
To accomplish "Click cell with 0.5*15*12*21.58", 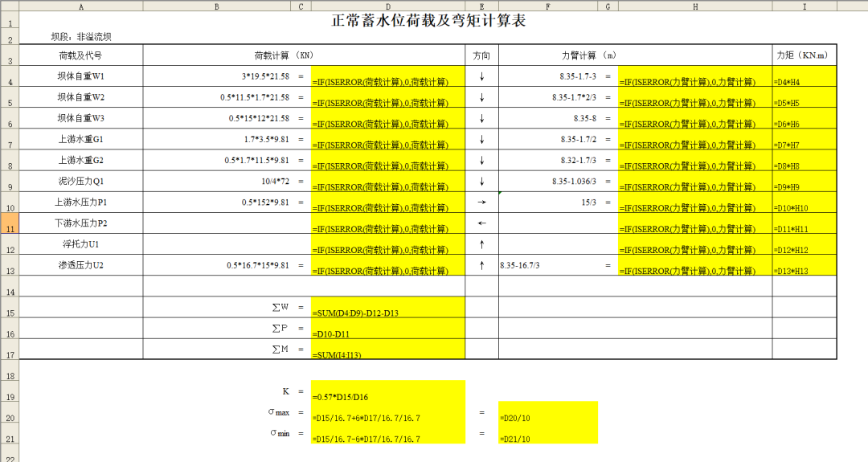I will 216,118.
